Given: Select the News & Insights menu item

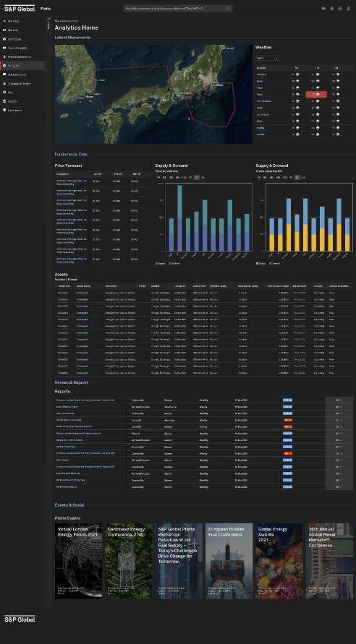Looking at the screenshot, I should click(17, 48).
